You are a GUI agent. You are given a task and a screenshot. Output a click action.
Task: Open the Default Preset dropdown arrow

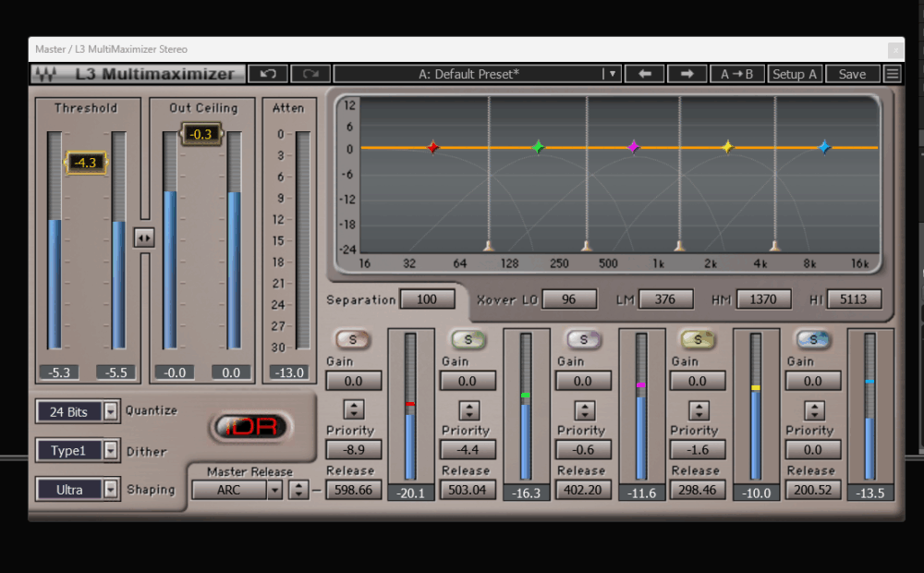[x=613, y=74]
